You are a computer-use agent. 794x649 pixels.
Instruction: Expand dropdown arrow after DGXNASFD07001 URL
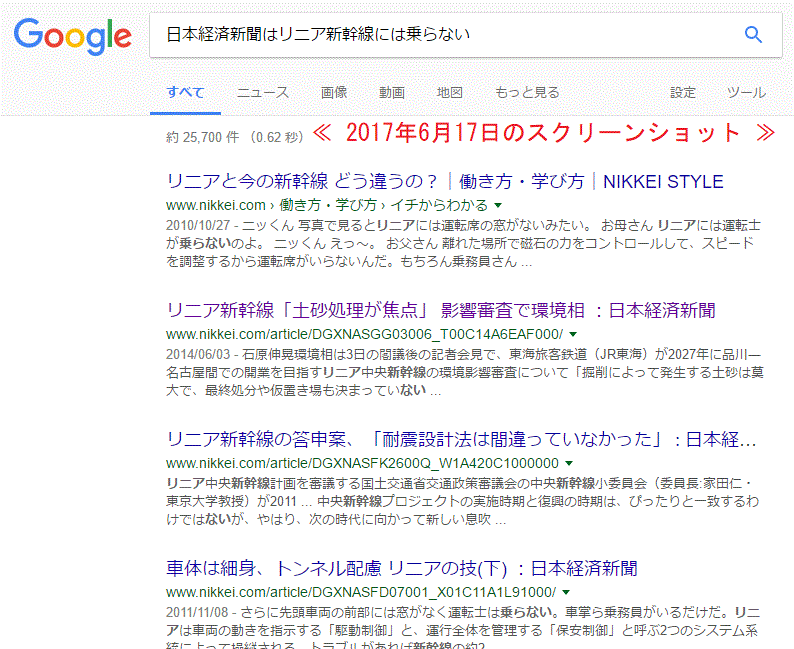(566, 592)
